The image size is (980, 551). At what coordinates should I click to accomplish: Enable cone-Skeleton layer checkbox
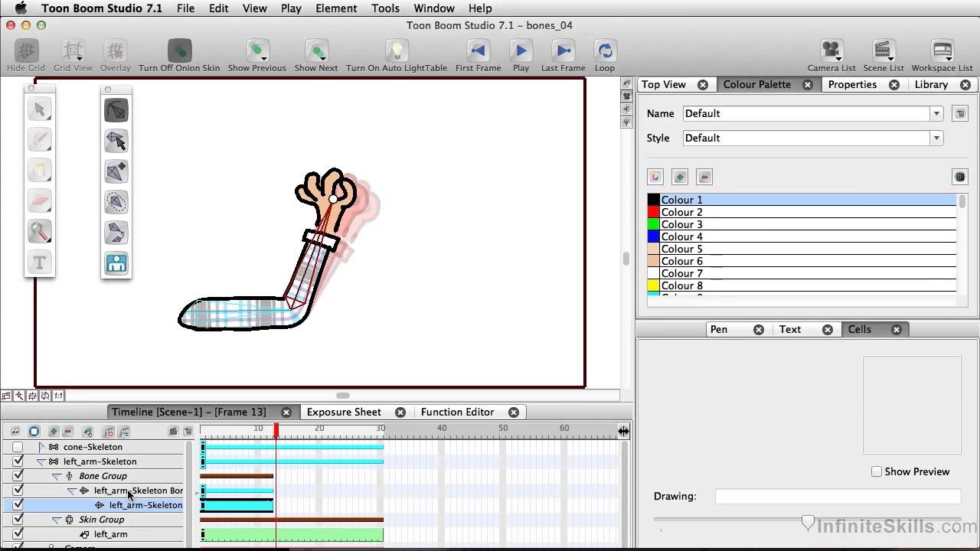coord(18,447)
